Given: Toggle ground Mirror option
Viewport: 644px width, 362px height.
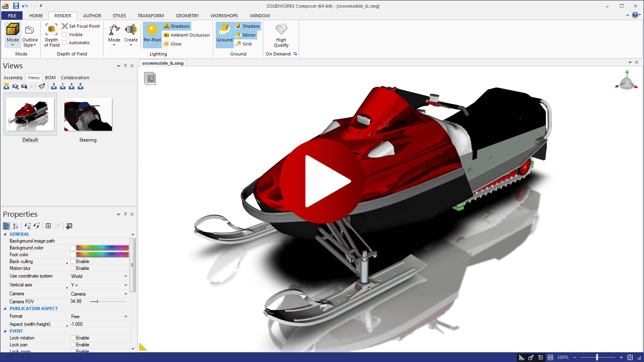Looking at the screenshot, I should [x=246, y=35].
